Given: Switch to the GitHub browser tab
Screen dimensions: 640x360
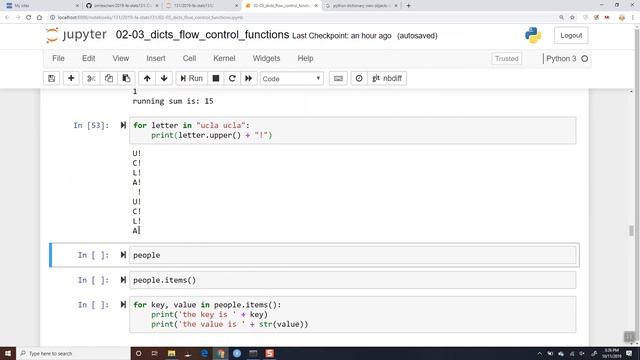Looking at the screenshot, I should point(122,6).
